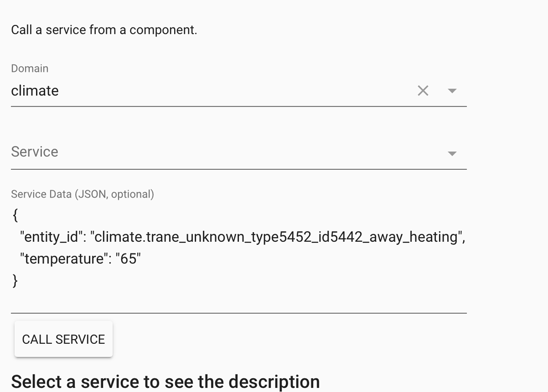The width and height of the screenshot is (548, 392).
Task: Place cursor on the opening brace line
Action: tap(15, 215)
